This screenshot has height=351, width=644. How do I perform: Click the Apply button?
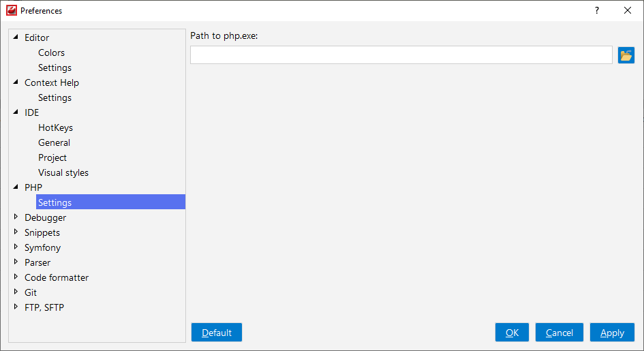tap(612, 333)
